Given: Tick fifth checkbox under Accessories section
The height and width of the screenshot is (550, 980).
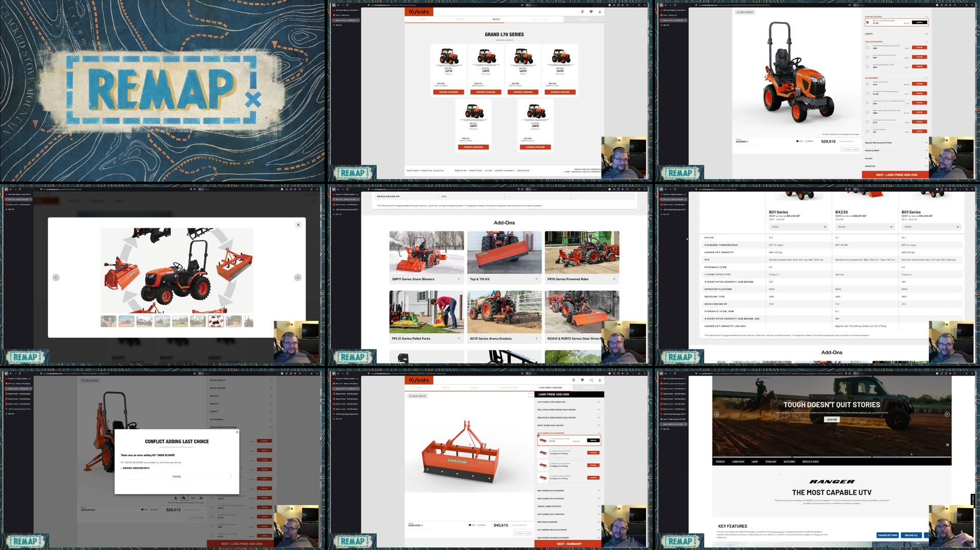Looking at the screenshot, I should [867, 122].
